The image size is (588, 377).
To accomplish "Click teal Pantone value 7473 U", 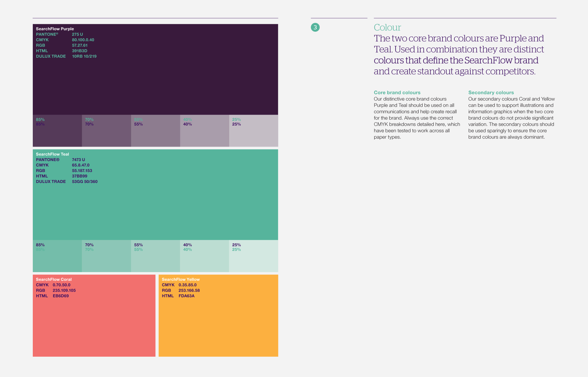I will point(78,160).
